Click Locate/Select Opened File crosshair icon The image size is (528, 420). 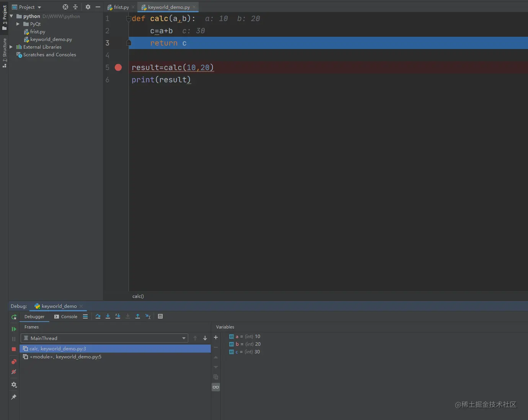click(65, 7)
